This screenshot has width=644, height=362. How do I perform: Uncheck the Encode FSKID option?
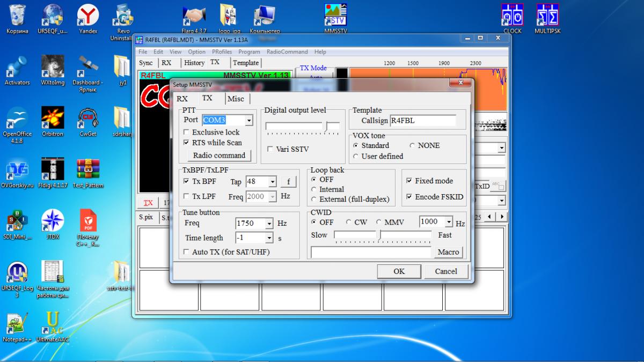(409, 197)
